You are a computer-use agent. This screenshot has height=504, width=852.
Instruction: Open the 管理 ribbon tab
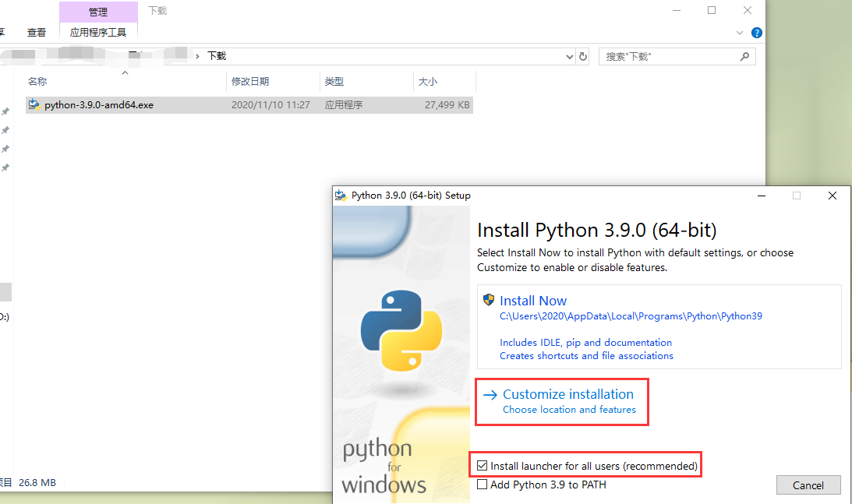coord(98,12)
